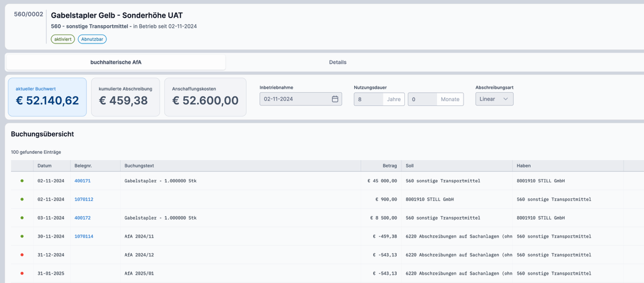Click the Nutzungsdauer Monate input field
This screenshot has width=644, height=283.
click(x=422, y=99)
